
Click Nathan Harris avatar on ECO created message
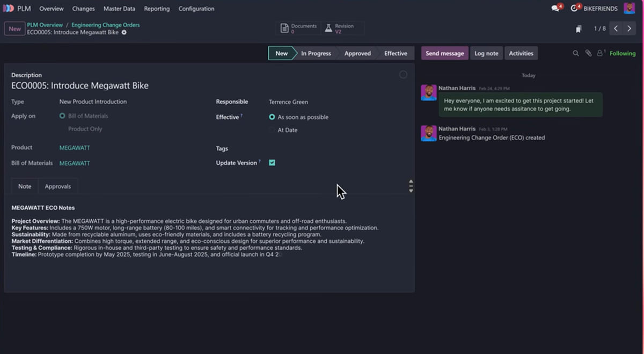tap(429, 133)
